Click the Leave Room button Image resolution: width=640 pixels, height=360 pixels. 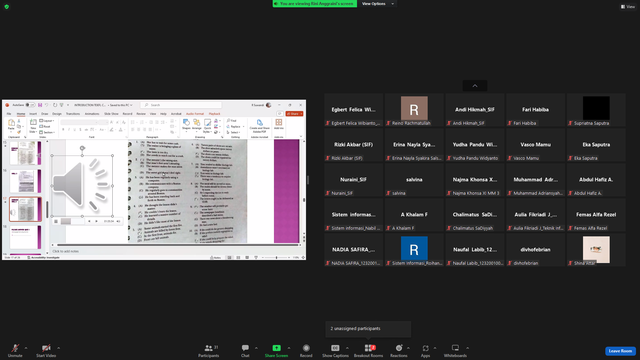click(x=620, y=351)
